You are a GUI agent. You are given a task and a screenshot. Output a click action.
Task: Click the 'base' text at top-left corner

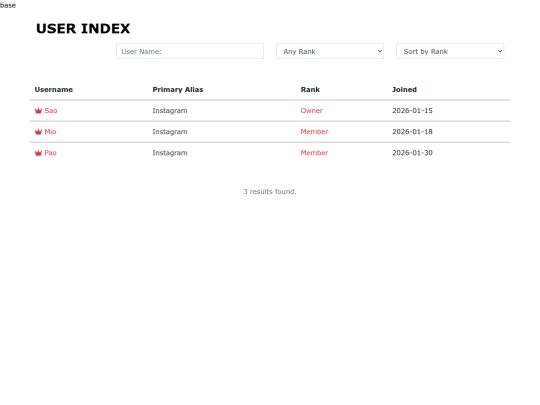point(8,5)
